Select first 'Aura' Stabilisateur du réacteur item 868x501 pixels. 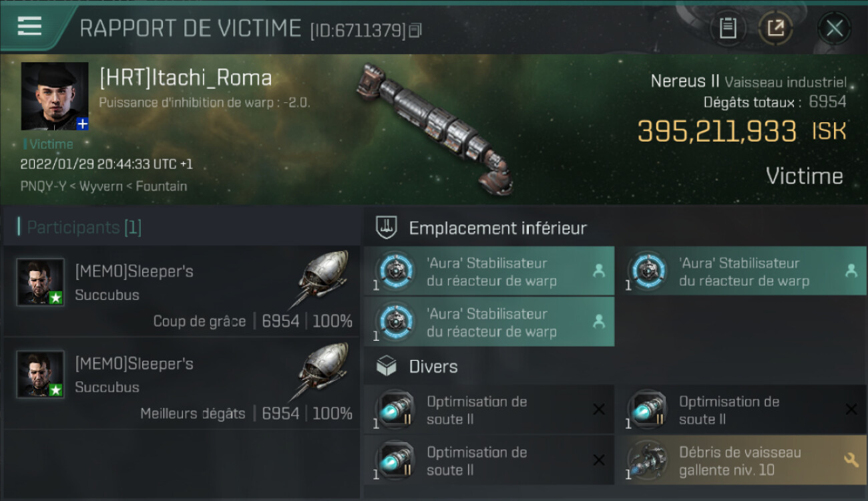[489, 271]
